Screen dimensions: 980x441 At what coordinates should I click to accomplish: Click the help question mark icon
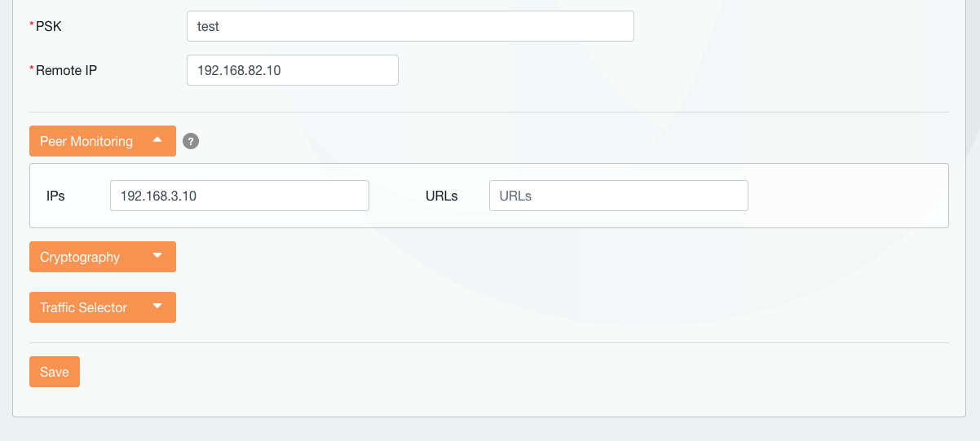191,141
